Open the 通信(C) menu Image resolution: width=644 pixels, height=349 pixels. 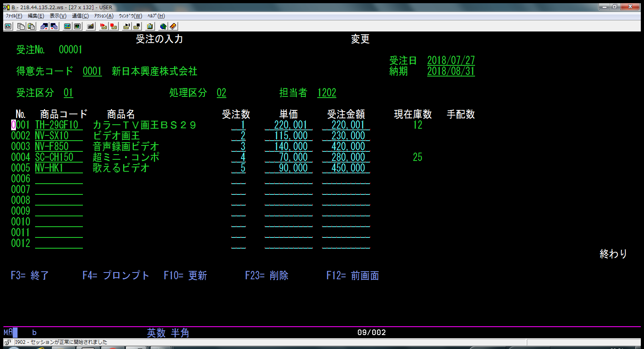(80, 16)
